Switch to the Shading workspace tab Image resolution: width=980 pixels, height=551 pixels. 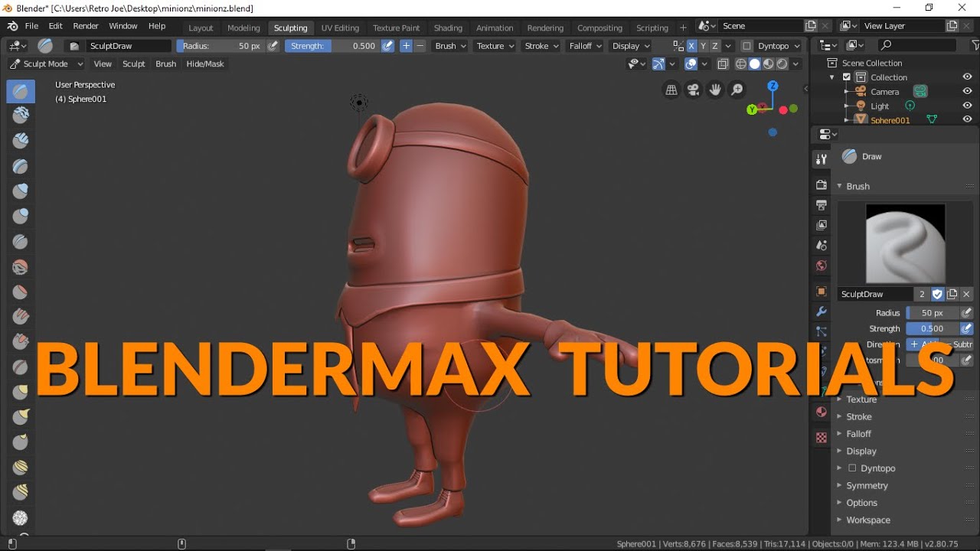click(x=448, y=28)
